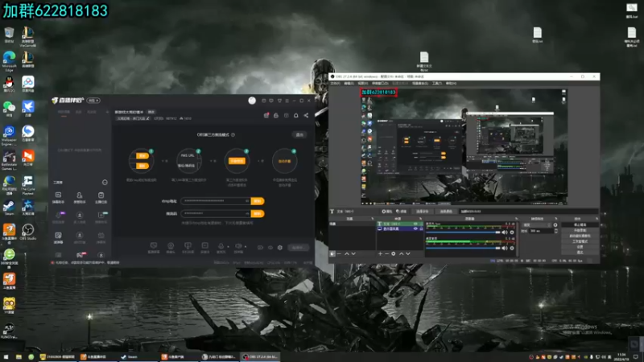
Task: Reveal rtmp address with eye toggle
Action: (247, 201)
